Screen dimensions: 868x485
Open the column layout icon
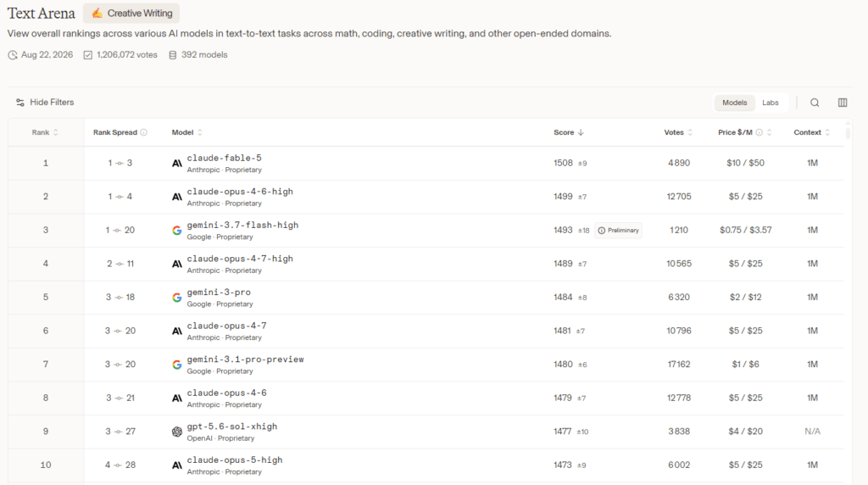[842, 103]
